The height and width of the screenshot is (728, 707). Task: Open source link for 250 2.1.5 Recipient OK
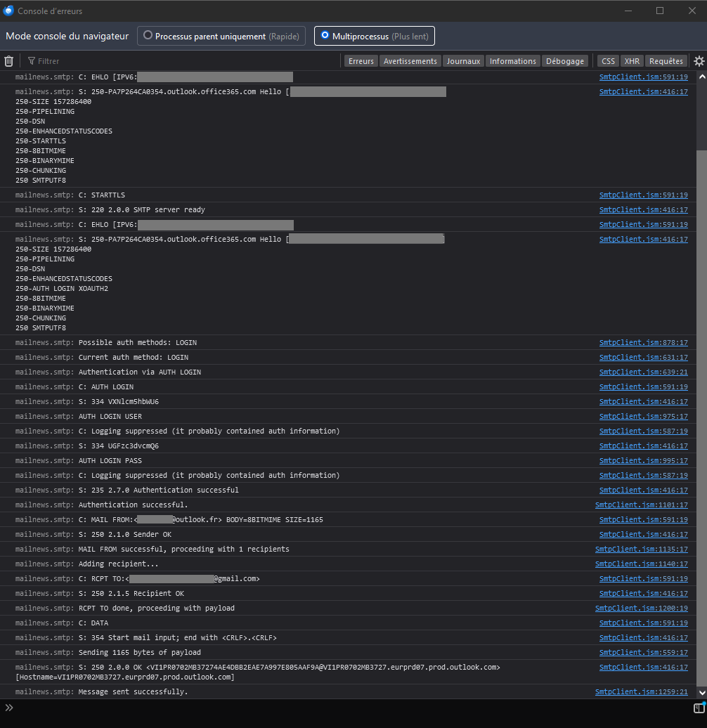point(644,593)
